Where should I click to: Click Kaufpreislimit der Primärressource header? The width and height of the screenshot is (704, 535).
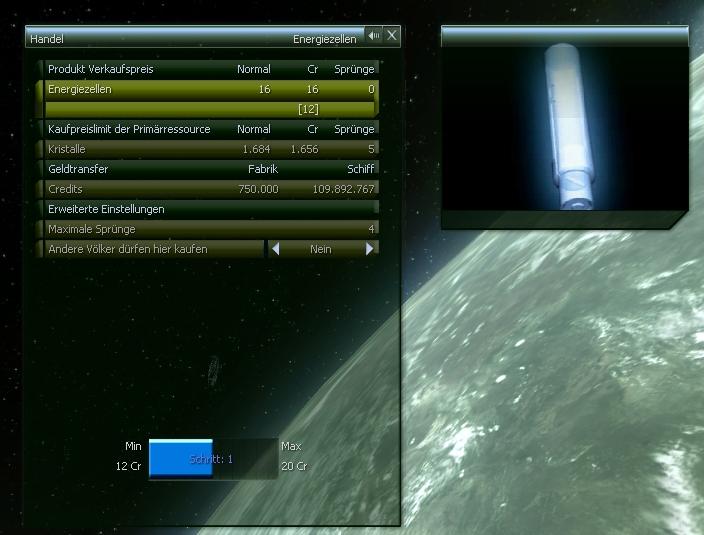[x=210, y=129]
